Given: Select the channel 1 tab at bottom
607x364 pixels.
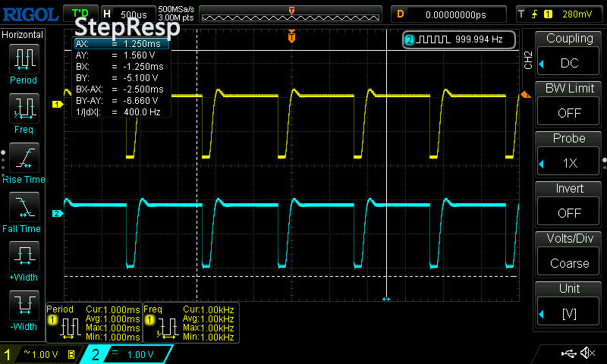Looking at the screenshot, I should coord(39,354).
